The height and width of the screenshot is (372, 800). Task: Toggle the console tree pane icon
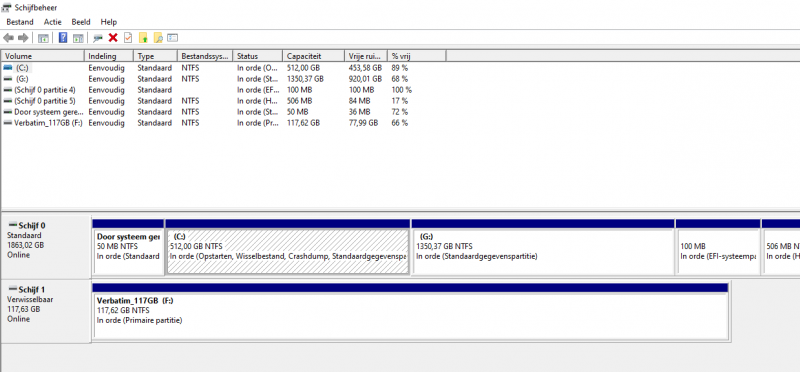pos(43,38)
